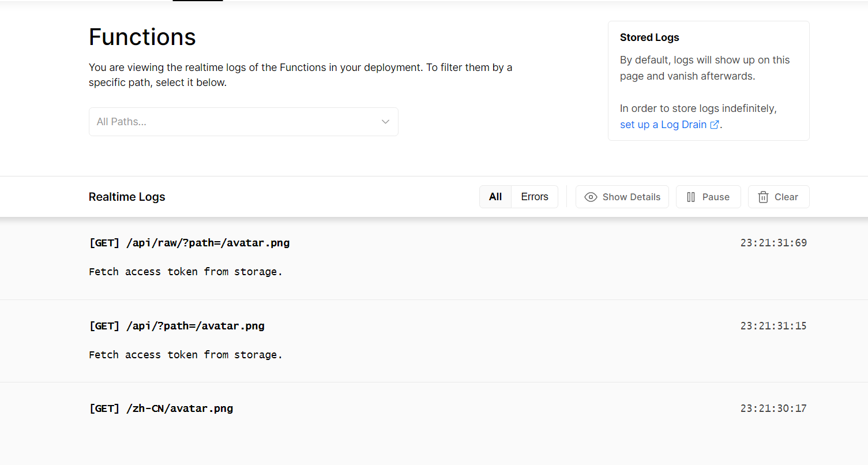Clear all realtime logs
868x465 pixels.
click(779, 197)
